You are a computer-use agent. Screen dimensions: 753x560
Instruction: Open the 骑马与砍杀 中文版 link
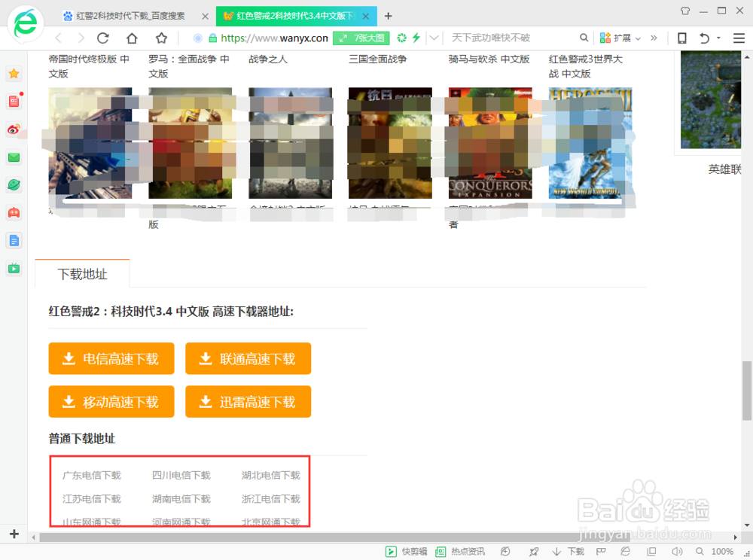(x=489, y=59)
